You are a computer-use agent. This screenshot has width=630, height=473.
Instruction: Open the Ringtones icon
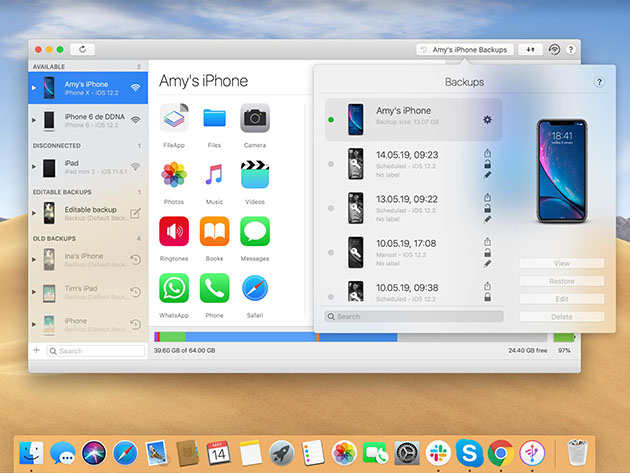(x=174, y=231)
